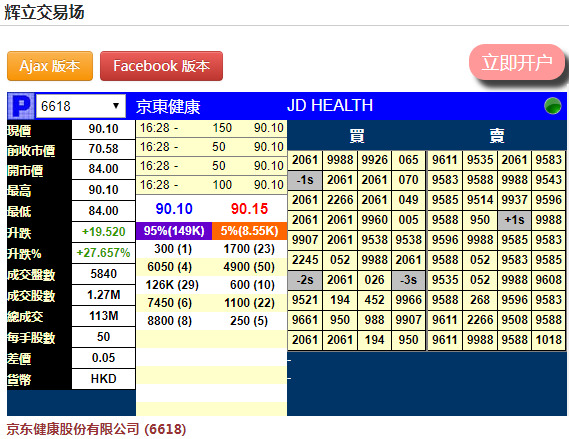This screenshot has width=569, height=439.
Task: Click buy broker code 2266
Action: [340, 200]
